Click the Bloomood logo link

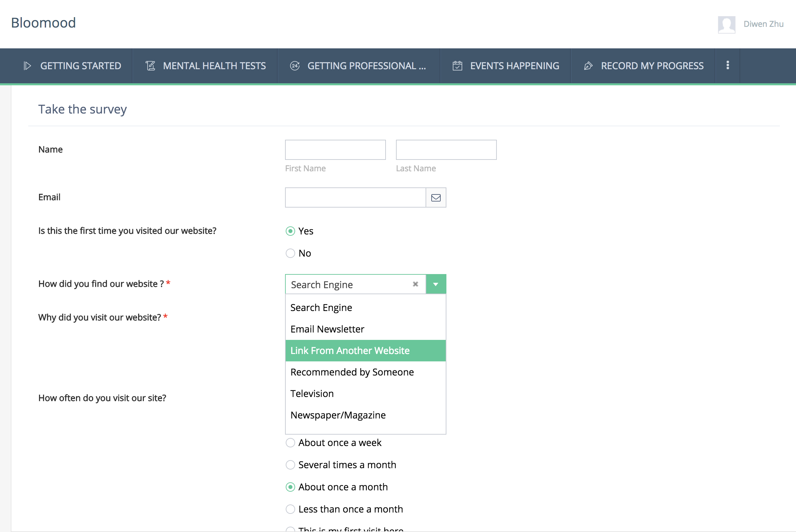(43, 23)
